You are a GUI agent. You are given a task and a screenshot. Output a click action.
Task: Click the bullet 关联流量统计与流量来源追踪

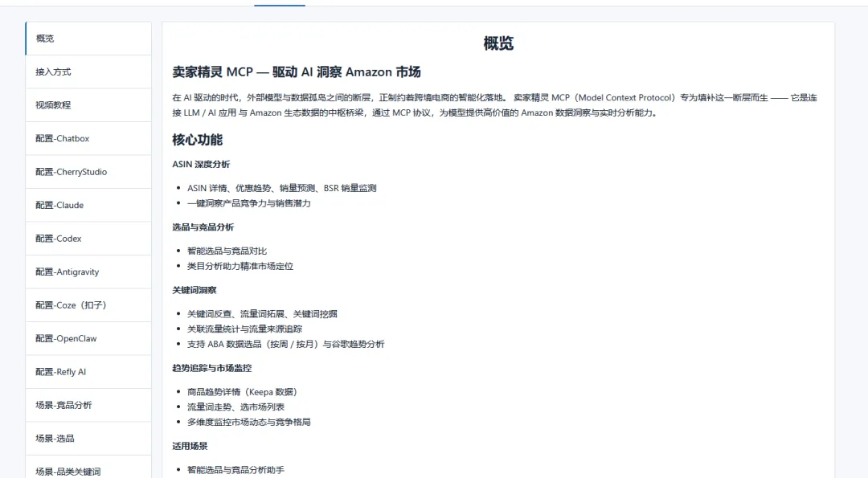point(244,329)
